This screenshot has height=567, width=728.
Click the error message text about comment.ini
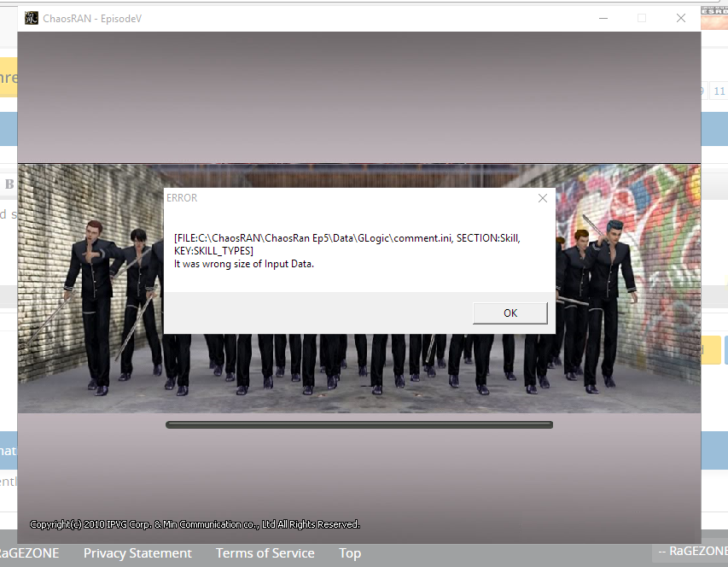(x=347, y=244)
